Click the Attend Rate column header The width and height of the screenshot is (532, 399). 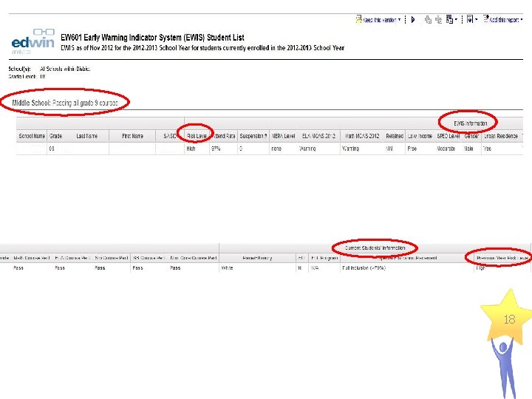223,136
